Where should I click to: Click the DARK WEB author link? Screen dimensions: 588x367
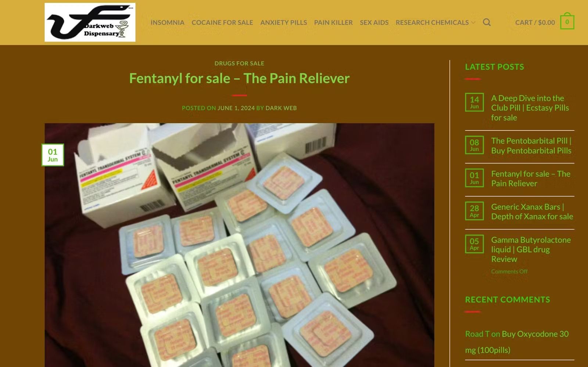tap(281, 108)
